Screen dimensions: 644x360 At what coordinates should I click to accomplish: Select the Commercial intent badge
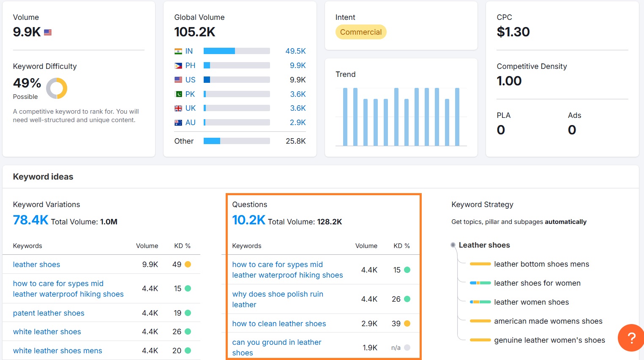[361, 32]
